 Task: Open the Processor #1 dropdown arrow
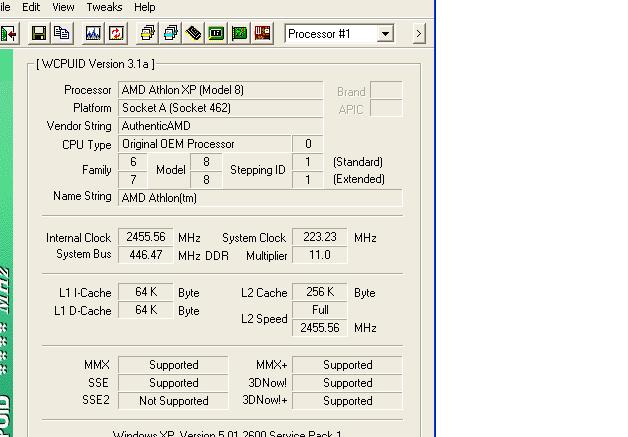[385, 34]
